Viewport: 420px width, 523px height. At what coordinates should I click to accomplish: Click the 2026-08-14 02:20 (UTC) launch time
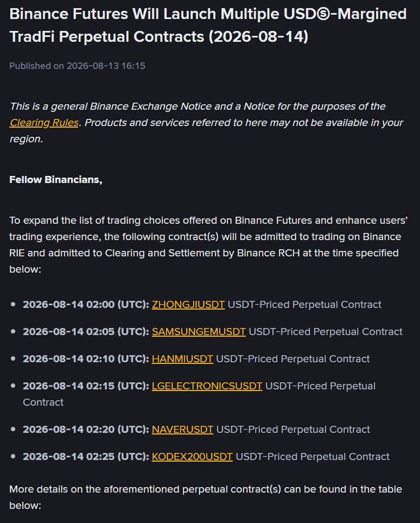(86, 429)
